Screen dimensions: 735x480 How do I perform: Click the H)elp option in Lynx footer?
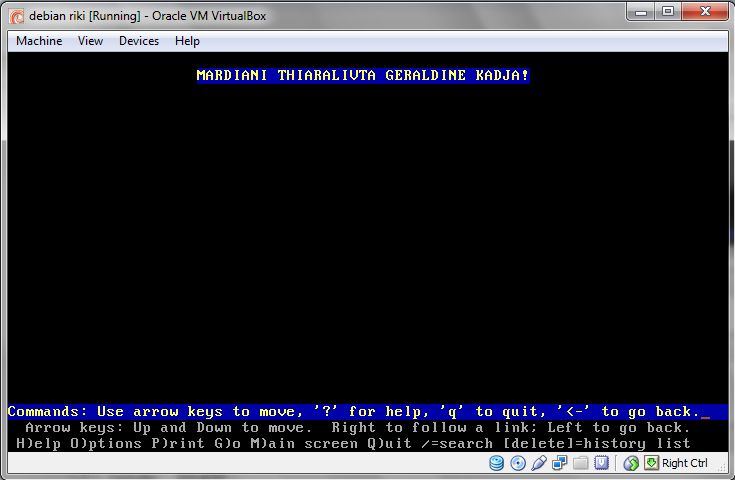pyautogui.click(x=38, y=443)
